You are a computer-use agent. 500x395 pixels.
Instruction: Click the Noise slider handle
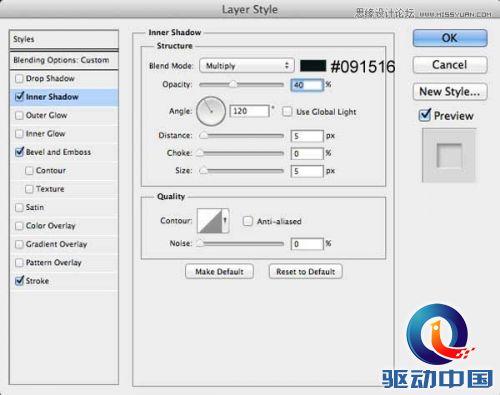tap(200, 244)
